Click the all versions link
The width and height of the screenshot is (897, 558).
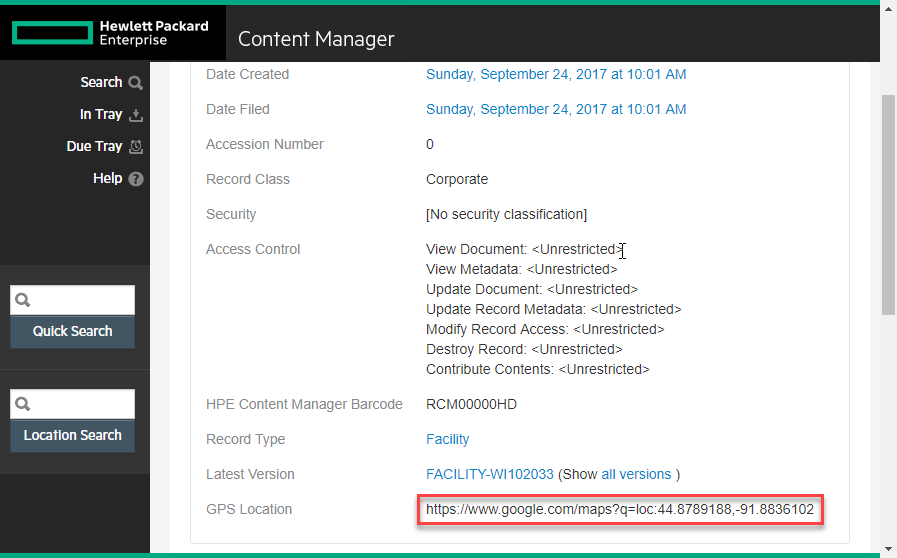click(x=636, y=474)
